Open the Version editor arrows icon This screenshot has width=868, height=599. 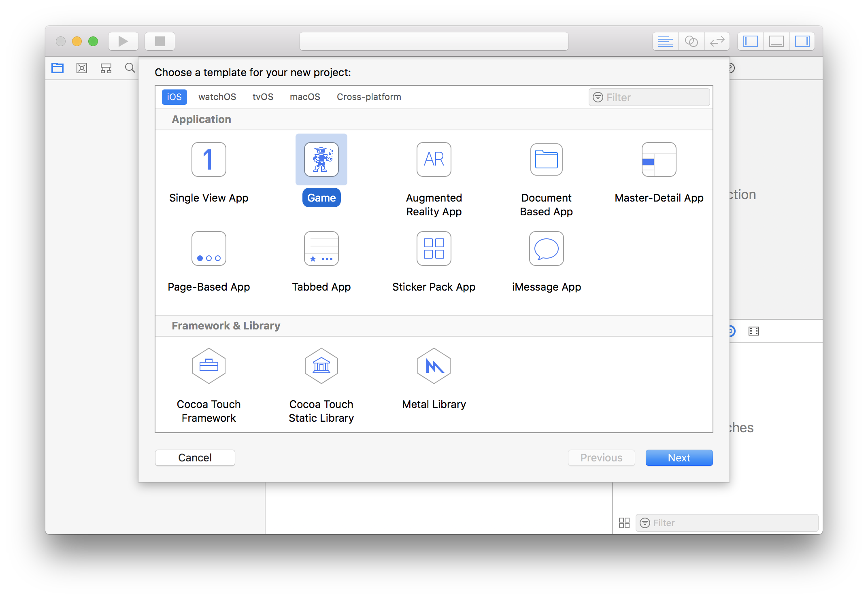pos(717,41)
